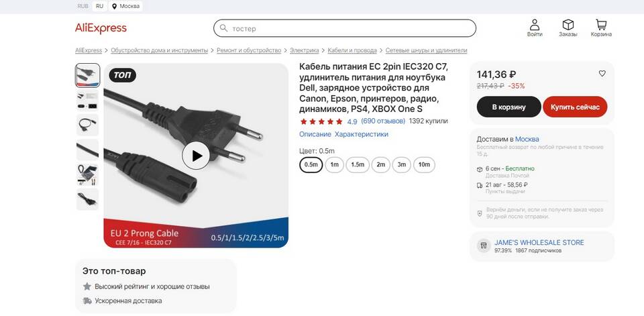The height and width of the screenshot is (316, 644).
Task: Change delivery city via Москва link
Action: tap(527, 139)
